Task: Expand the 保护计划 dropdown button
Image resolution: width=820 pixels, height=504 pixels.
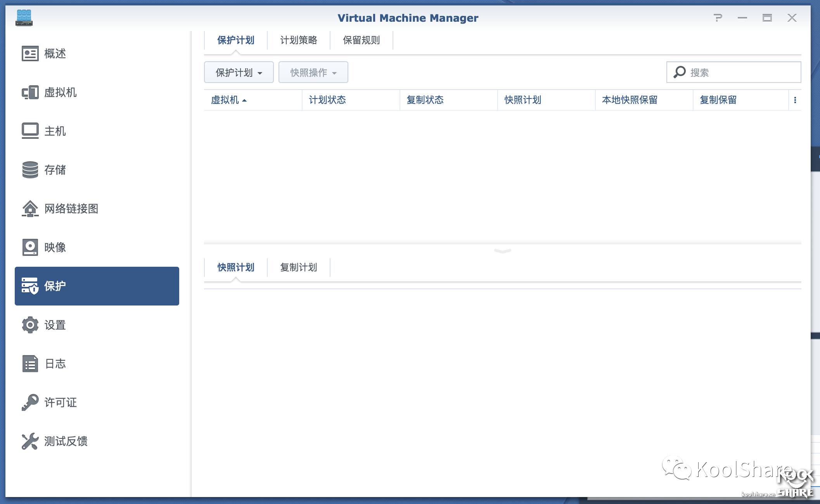Action: point(239,72)
